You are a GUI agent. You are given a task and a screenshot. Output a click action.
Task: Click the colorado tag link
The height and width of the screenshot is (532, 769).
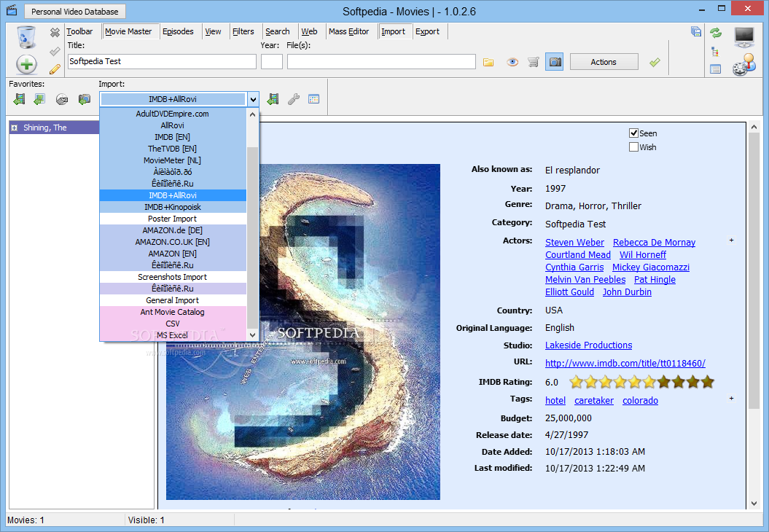coord(640,401)
